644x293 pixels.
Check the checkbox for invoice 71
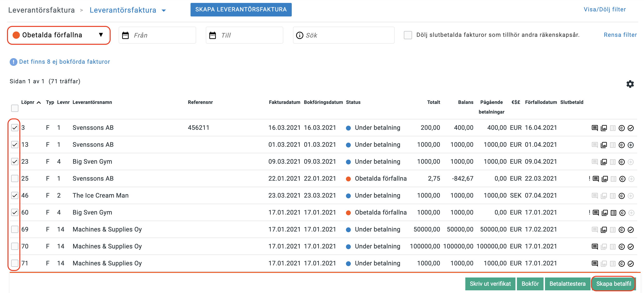tap(15, 263)
